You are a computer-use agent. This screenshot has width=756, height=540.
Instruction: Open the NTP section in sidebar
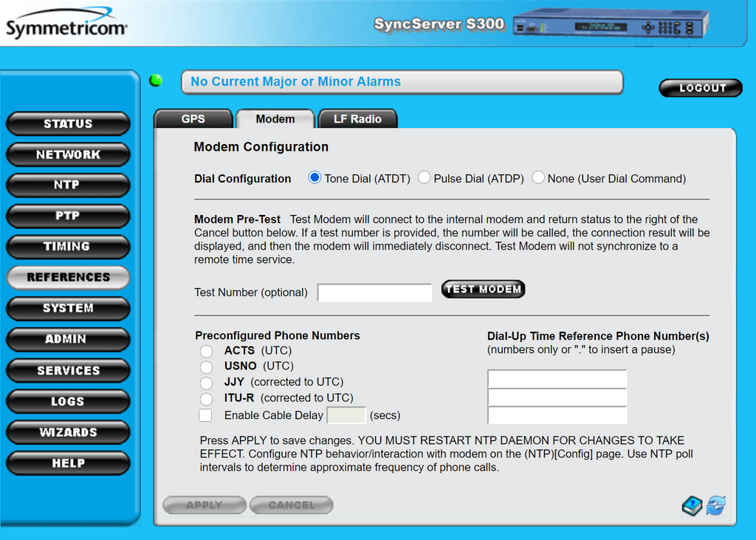(68, 185)
